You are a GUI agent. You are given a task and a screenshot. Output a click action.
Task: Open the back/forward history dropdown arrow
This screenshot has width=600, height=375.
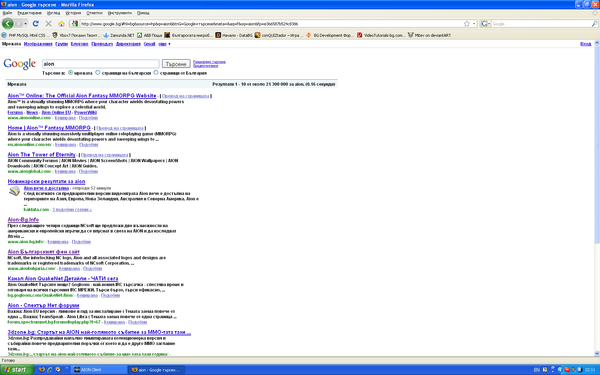point(26,24)
